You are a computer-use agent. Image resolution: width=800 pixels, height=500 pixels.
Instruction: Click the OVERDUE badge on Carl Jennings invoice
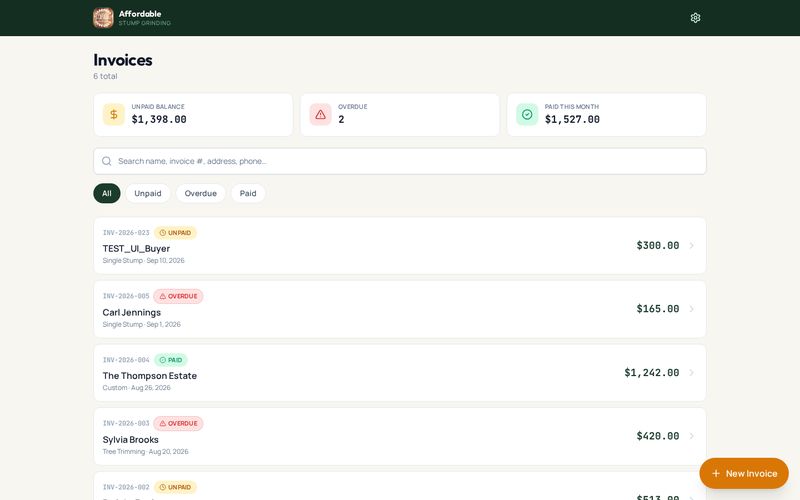(178, 296)
